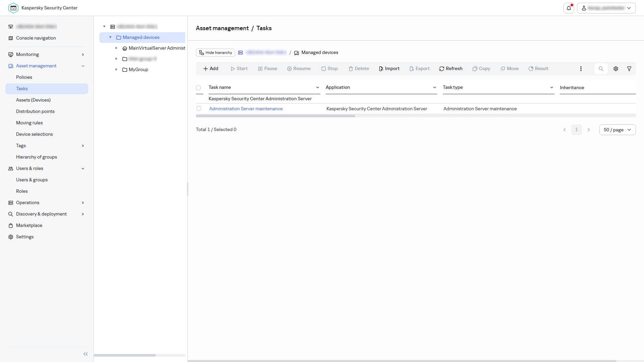Click the server icon in breadcrumb
The image size is (644, 362).
click(240, 53)
